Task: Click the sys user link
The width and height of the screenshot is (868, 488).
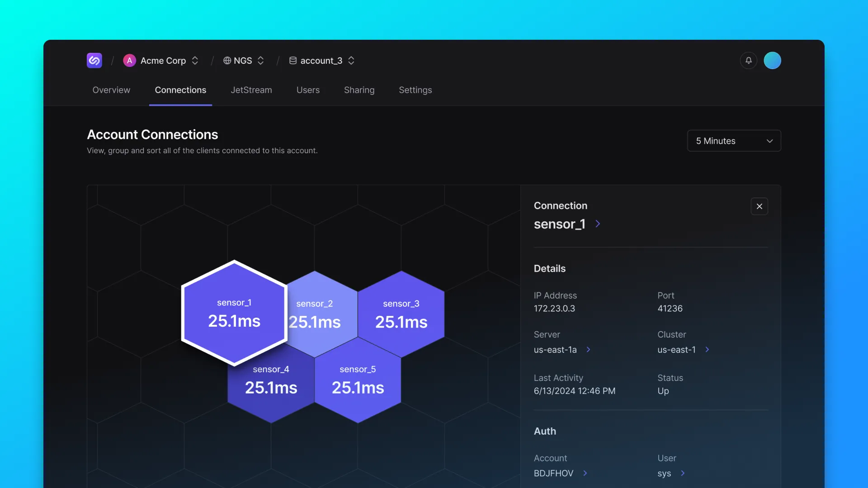Action: (x=664, y=474)
